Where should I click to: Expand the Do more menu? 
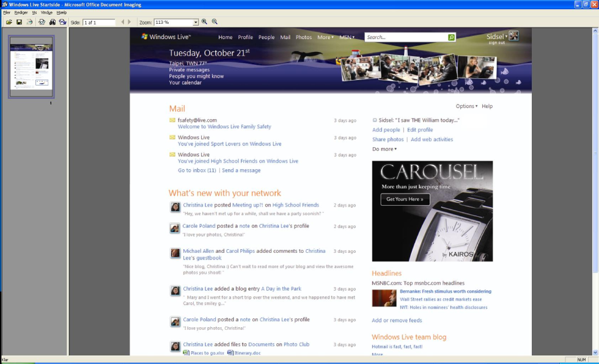click(384, 149)
